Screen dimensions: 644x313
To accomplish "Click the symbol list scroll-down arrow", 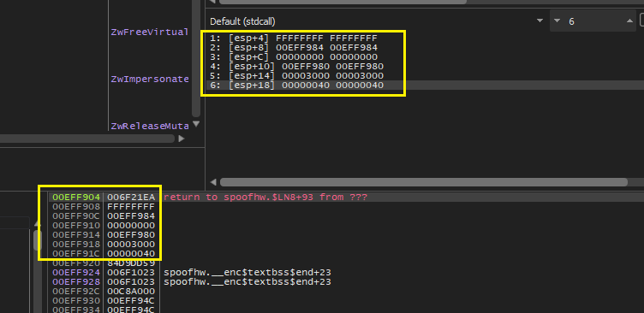I will 196,123.
